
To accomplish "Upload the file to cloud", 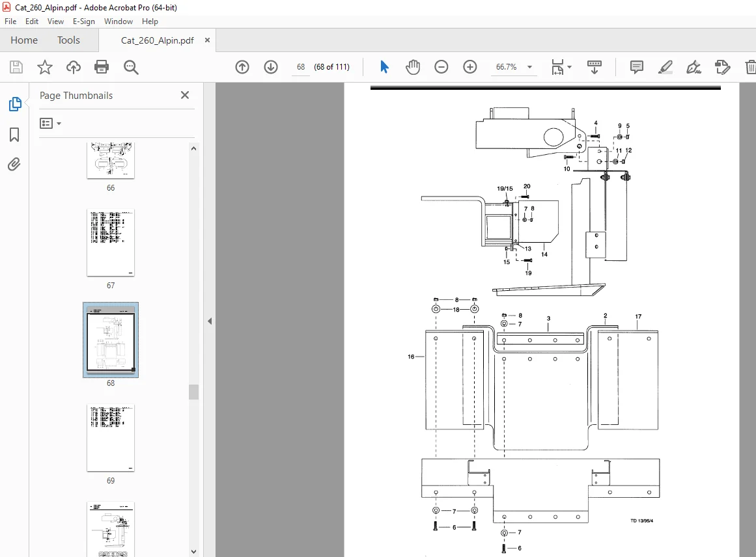I will 74,67.
